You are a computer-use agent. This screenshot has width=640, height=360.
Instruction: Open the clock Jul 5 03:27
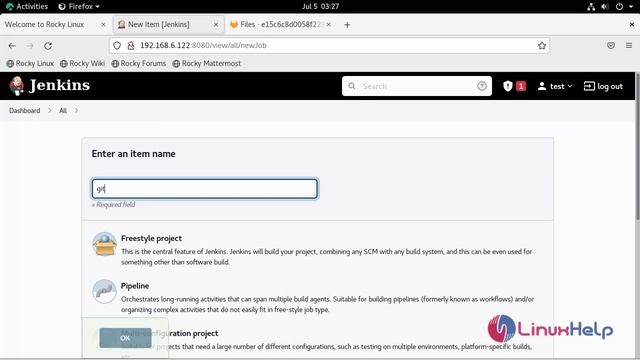coord(320,7)
